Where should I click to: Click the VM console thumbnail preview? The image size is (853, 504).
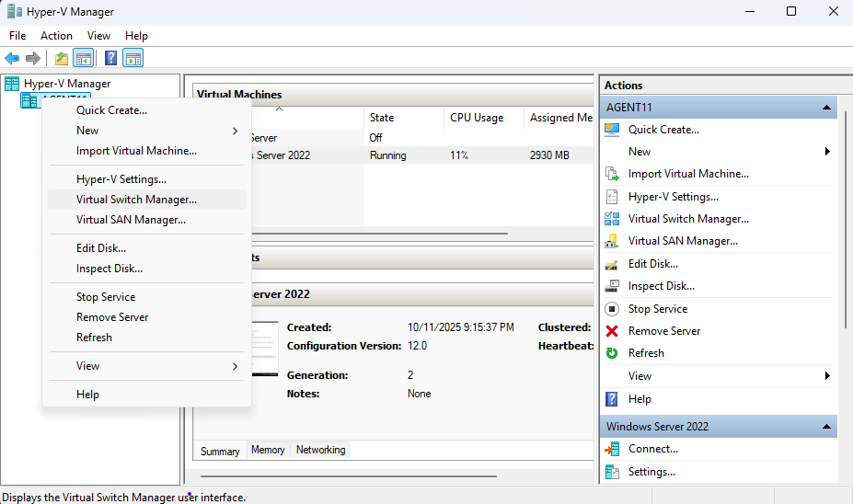[265, 349]
